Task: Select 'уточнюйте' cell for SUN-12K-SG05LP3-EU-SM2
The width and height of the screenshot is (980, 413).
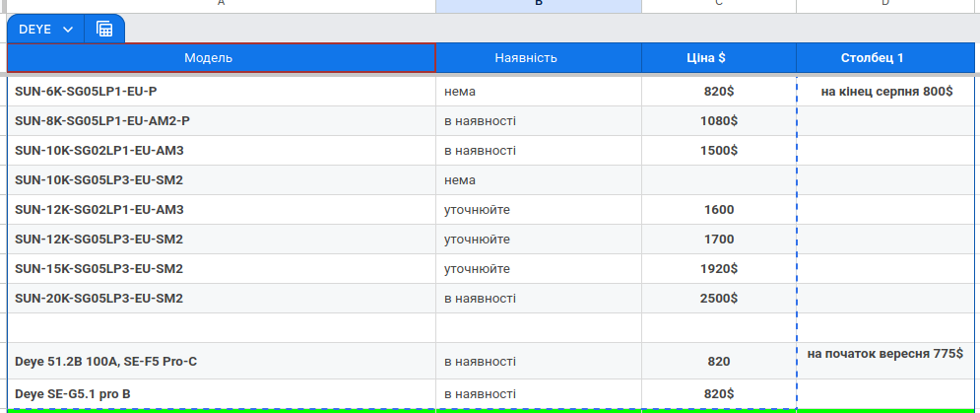Action: [539, 240]
